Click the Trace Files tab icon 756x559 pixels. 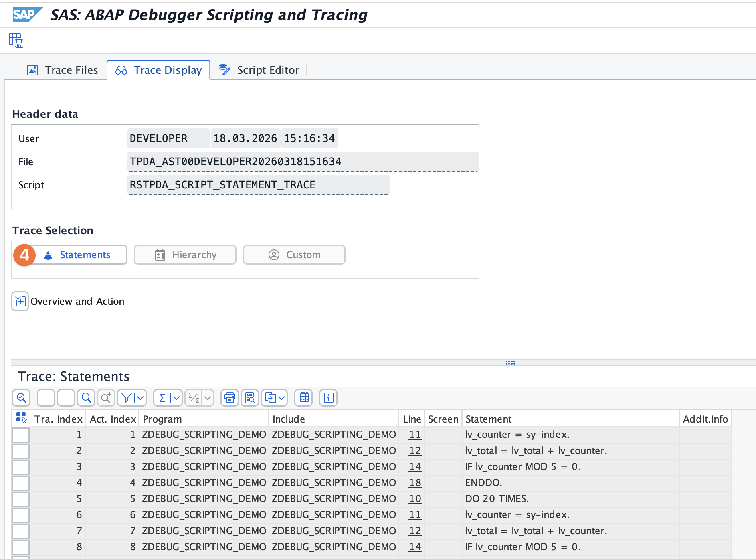(x=32, y=70)
